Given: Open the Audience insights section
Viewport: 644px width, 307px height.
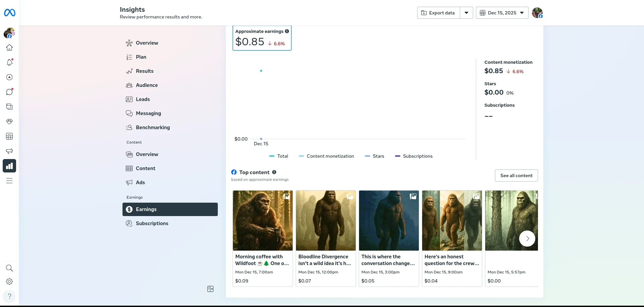Looking at the screenshot, I should pyautogui.click(x=147, y=85).
